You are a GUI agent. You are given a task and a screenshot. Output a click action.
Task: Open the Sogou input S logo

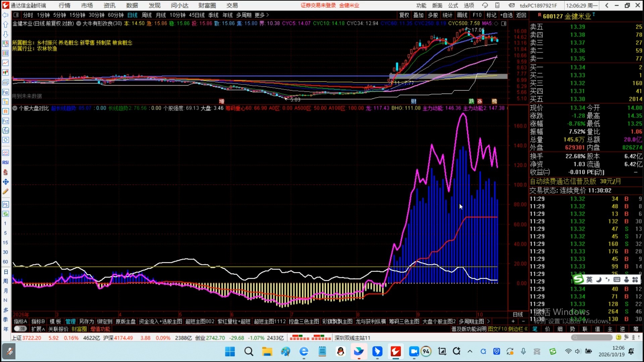pos(578,279)
